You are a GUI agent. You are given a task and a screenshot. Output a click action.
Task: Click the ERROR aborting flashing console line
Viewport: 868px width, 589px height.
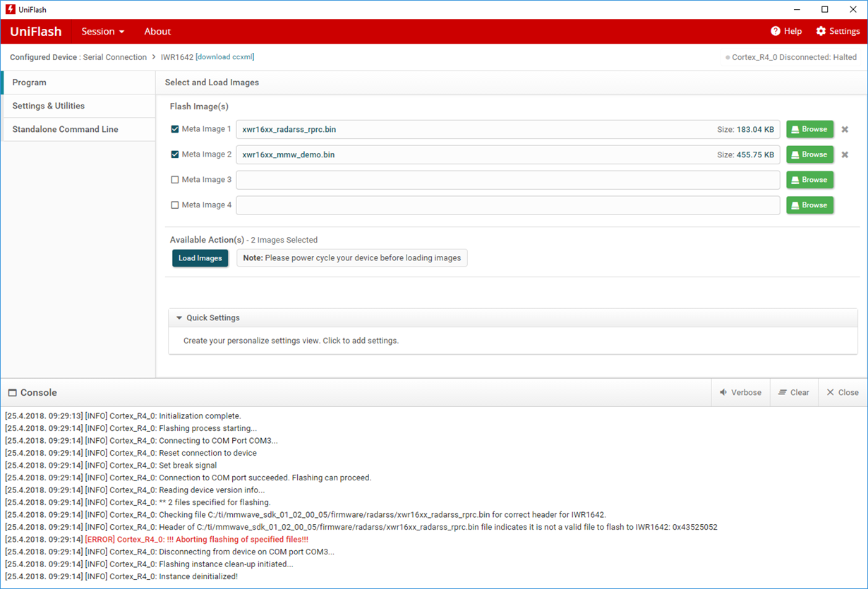[x=157, y=540]
